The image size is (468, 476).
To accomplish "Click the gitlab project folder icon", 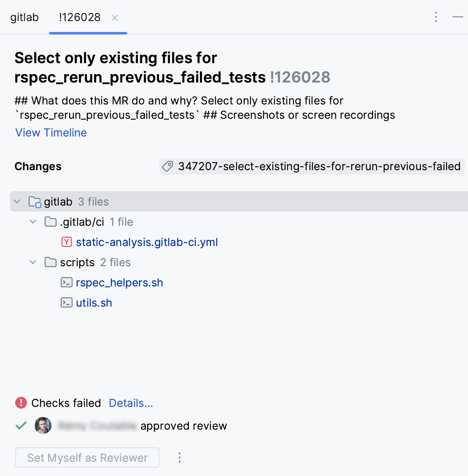I will (34, 201).
